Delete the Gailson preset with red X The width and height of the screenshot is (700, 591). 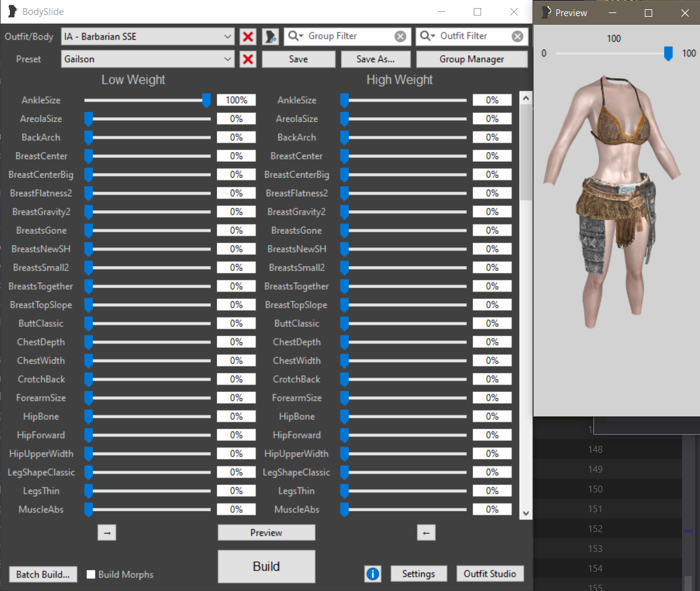click(248, 59)
